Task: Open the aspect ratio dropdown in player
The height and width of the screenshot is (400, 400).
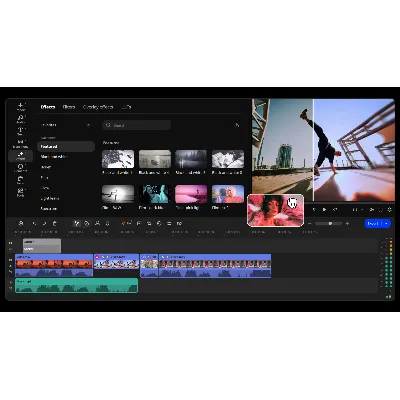Action: pos(357,210)
